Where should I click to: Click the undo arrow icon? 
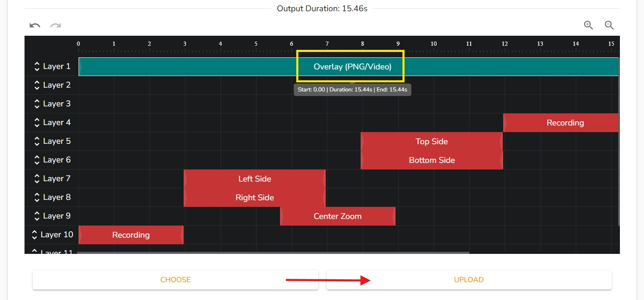click(35, 25)
